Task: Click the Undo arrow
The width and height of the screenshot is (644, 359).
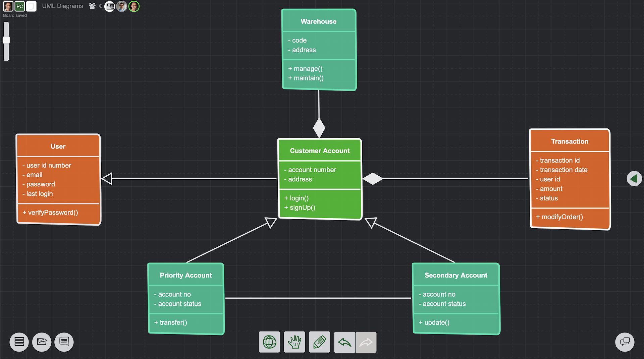Action: [x=344, y=342]
